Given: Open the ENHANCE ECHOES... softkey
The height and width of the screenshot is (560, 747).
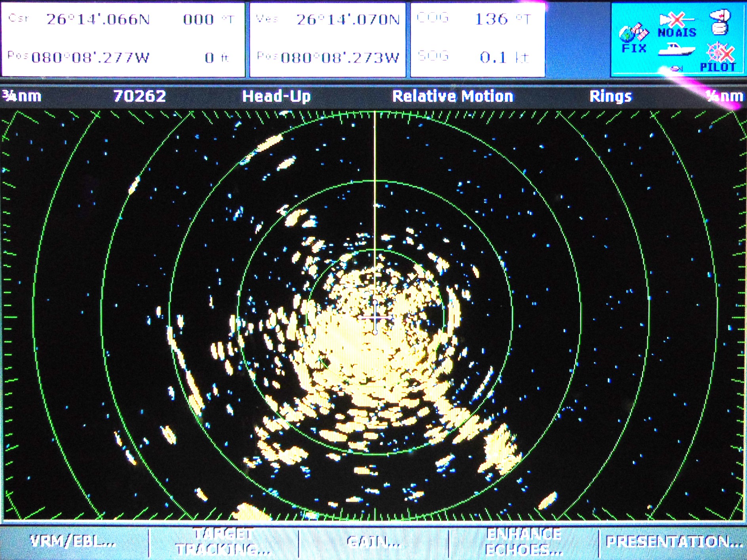Looking at the screenshot, I should tap(523, 542).
